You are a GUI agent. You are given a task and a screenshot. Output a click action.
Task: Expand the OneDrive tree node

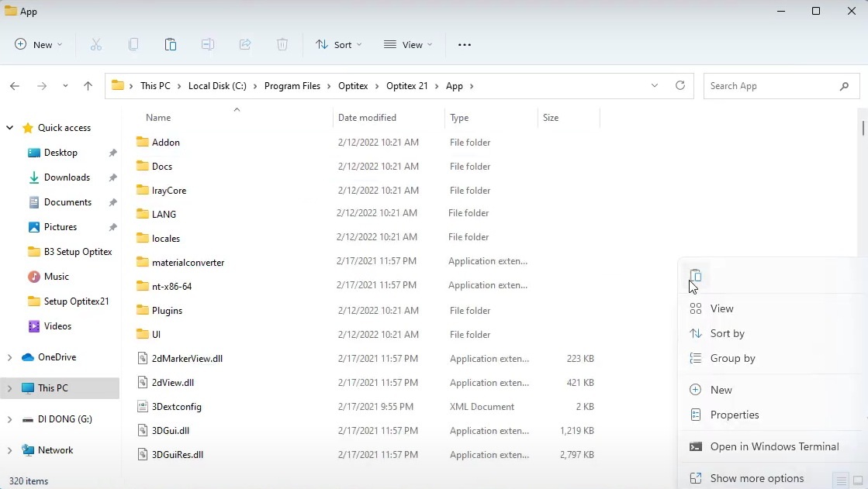pyautogui.click(x=9, y=357)
